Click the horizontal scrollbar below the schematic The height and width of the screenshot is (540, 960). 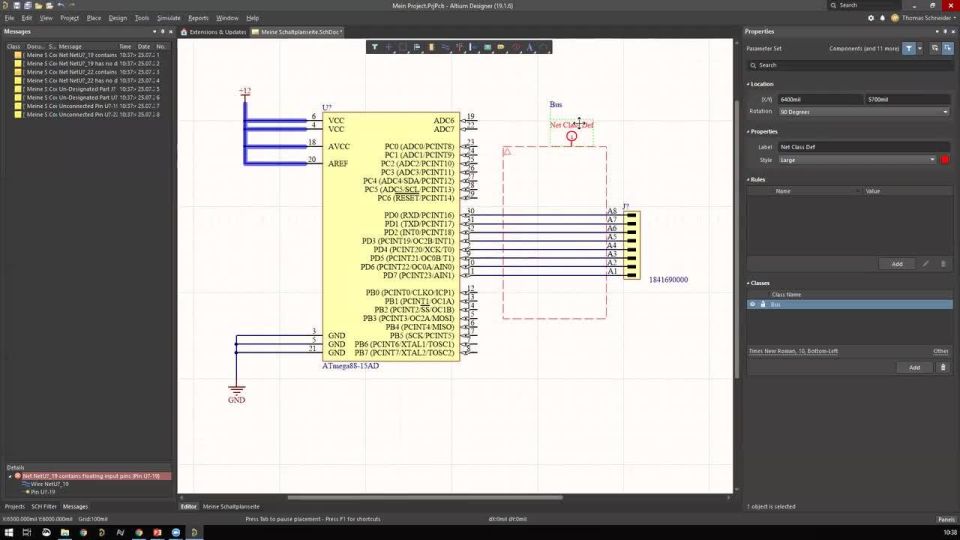(x=425, y=497)
